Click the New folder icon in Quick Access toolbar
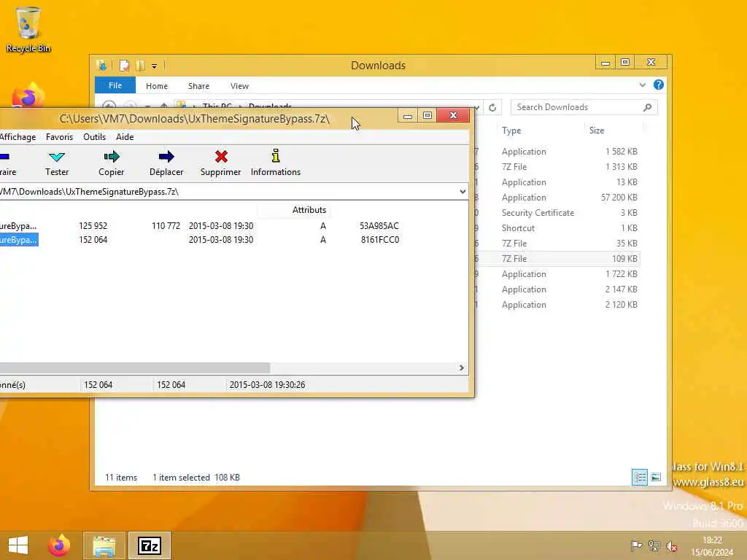The image size is (747, 560). [x=140, y=65]
